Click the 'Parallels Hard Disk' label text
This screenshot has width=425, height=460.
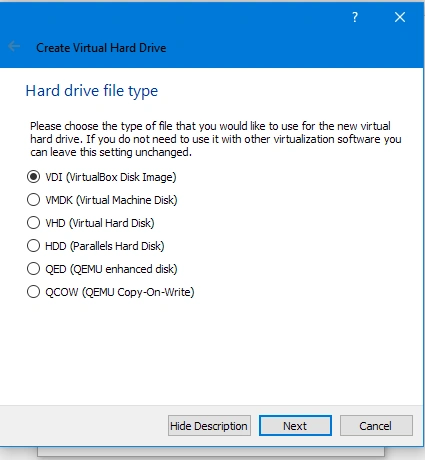point(117,246)
